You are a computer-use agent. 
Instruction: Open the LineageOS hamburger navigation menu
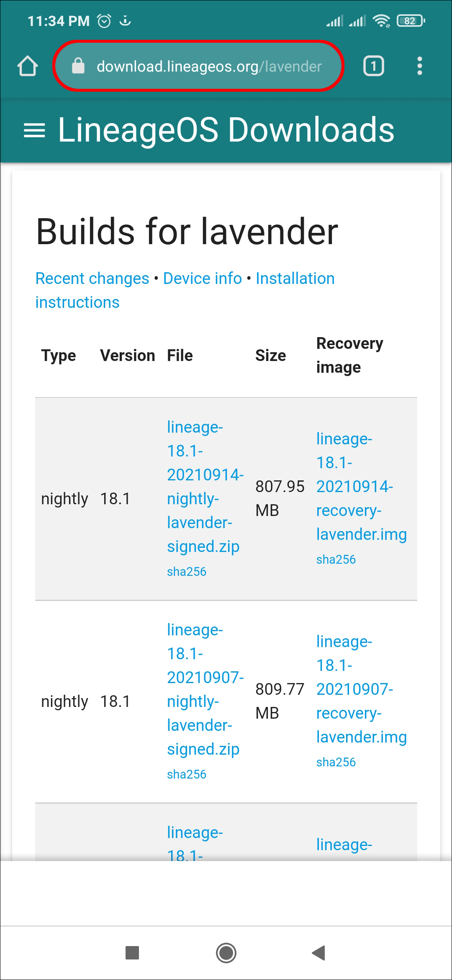[34, 130]
